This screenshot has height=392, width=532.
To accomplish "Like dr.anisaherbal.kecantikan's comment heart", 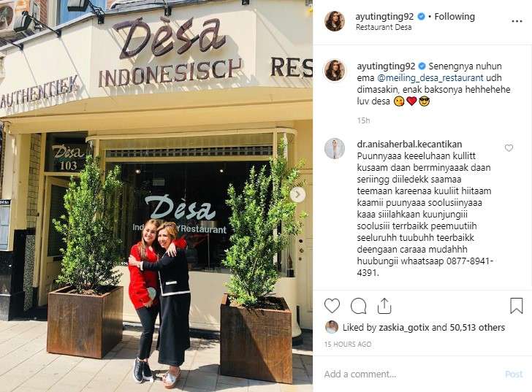I will point(509,148).
